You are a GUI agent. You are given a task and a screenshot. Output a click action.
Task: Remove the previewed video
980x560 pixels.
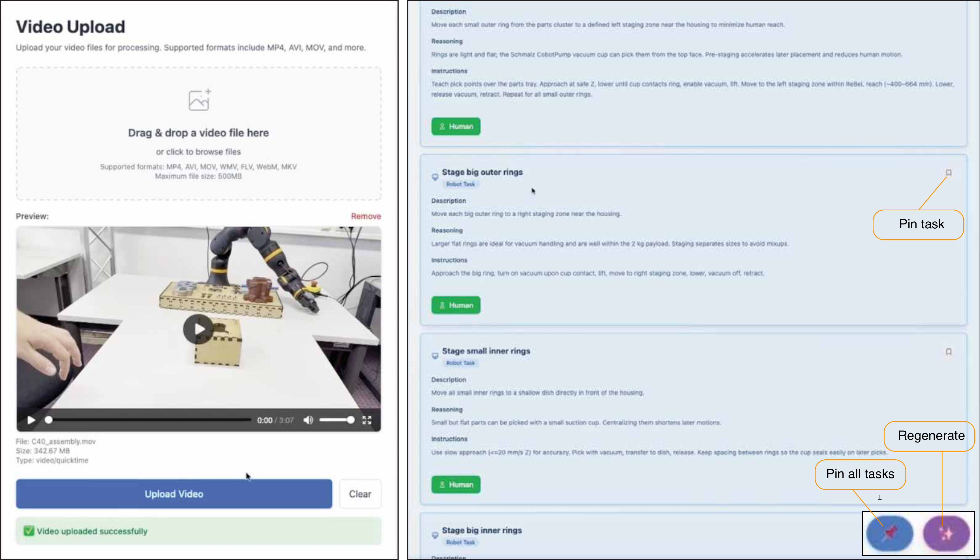pyautogui.click(x=366, y=216)
